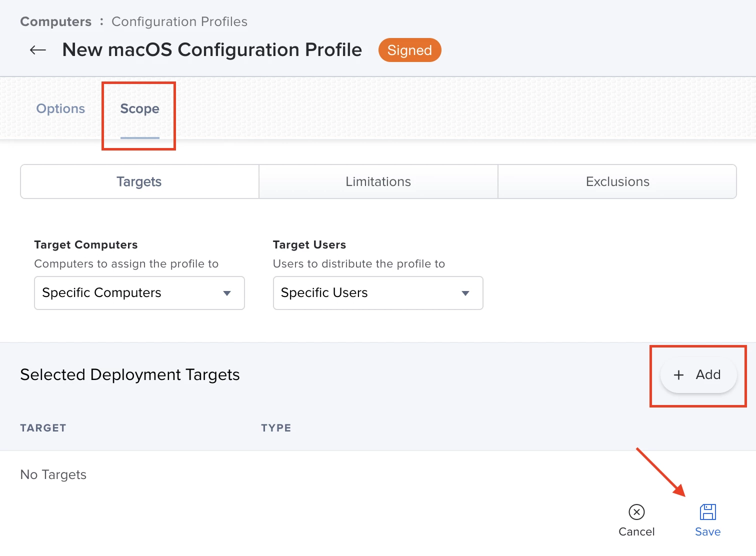Screen dimensions: 756x556
Task: Open the Target Users dropdown
Action: click(x=378, y=293)
